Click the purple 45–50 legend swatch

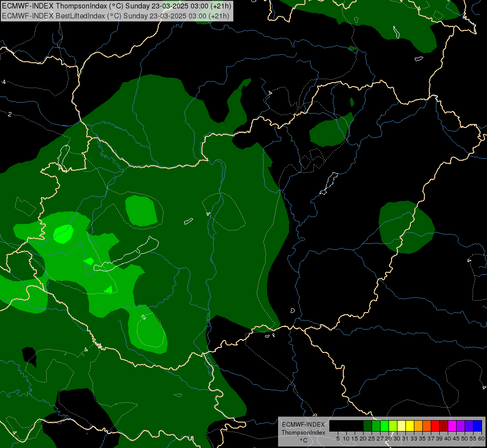click(x=461, y=426)
